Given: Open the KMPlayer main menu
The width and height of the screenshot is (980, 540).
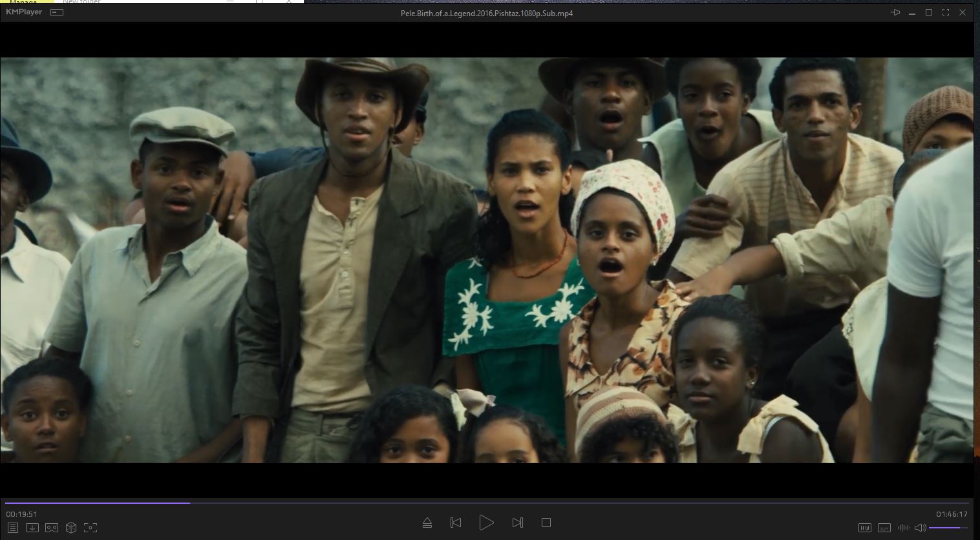Looking at the screenshot, I should pos(24,12).
